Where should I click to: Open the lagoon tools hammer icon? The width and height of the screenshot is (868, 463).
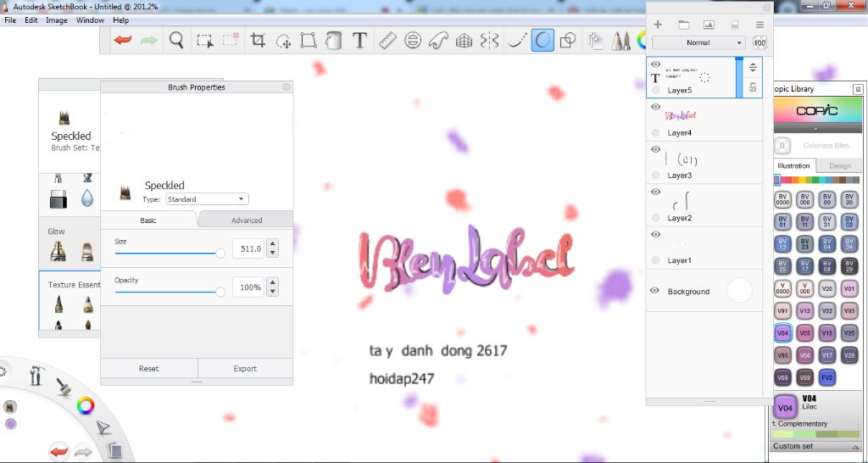tap(36, 376)
